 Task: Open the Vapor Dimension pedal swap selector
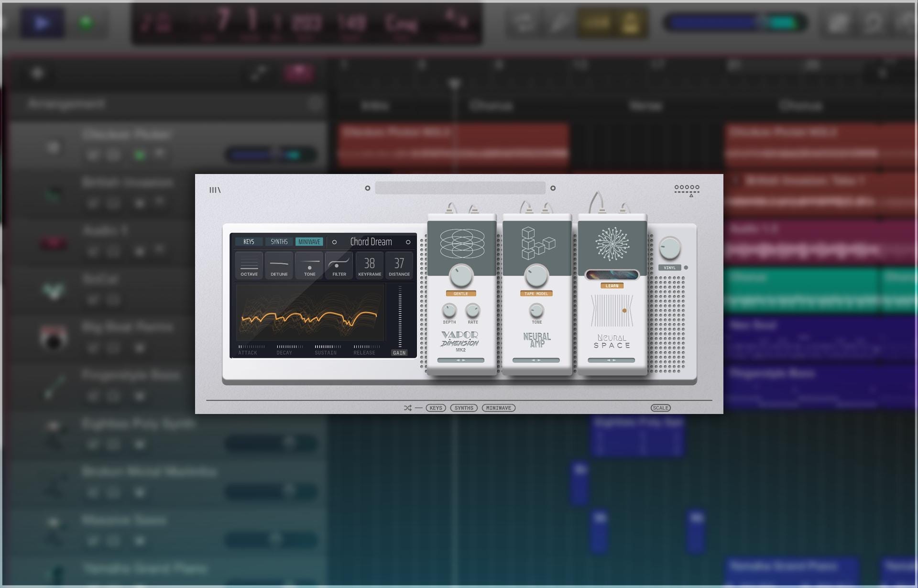pyautogui.click(x=461, y=360)
